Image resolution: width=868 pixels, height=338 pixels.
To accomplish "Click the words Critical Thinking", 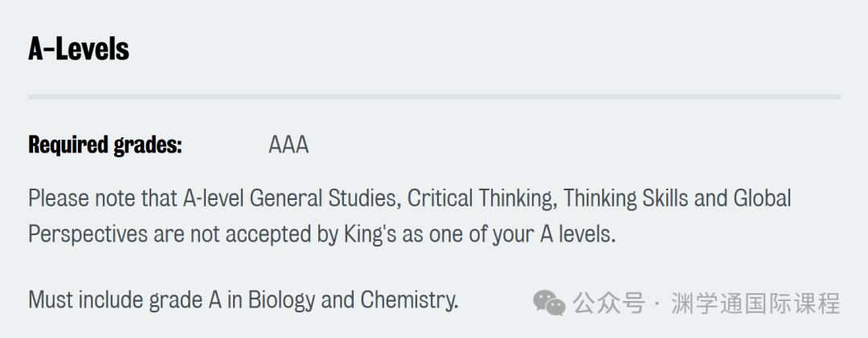I will point(482,199).
